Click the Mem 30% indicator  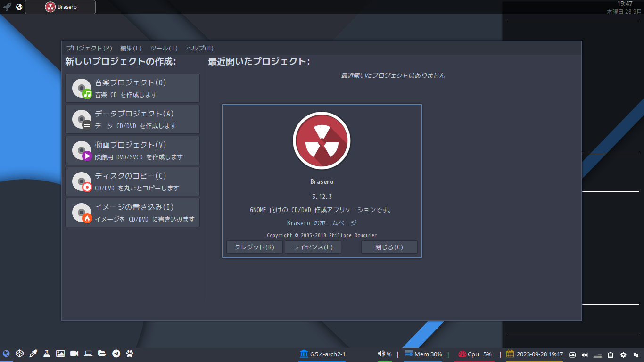point(423,354)
